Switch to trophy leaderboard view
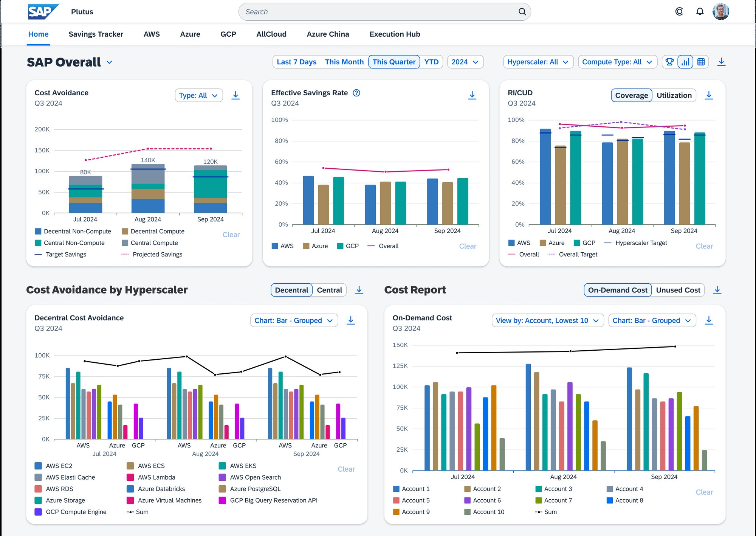This screenshot has height=536, width=756. (669, 62)
